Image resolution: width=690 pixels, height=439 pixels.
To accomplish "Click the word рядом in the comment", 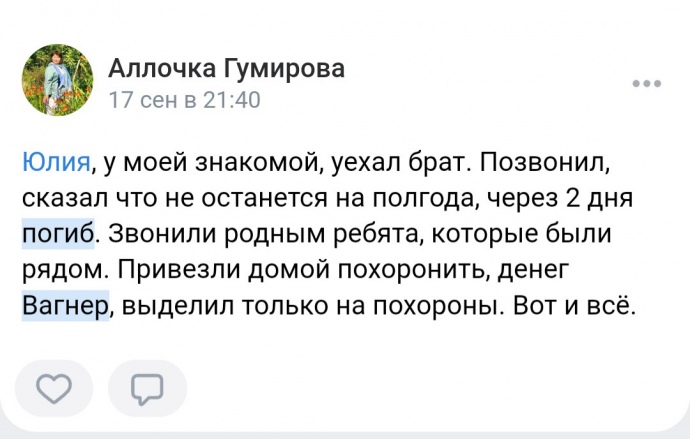I will 58,270.
